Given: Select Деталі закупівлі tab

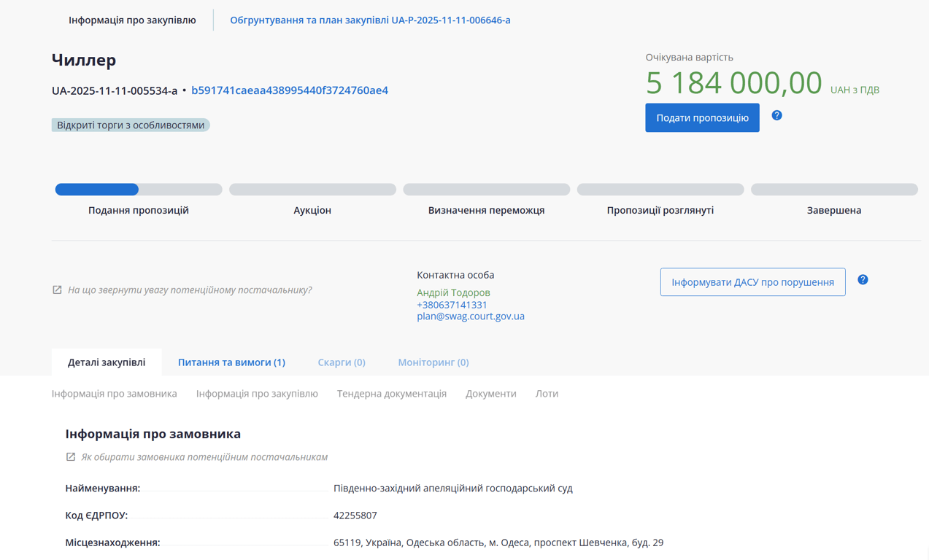Looking at the screenshot, I should click(107, 362).
